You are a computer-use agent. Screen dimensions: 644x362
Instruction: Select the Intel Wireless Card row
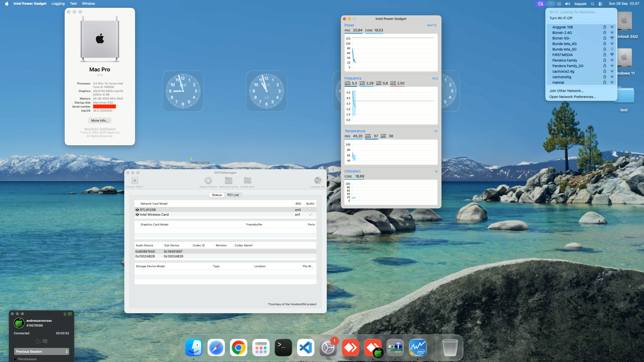[x=225, y=214]
